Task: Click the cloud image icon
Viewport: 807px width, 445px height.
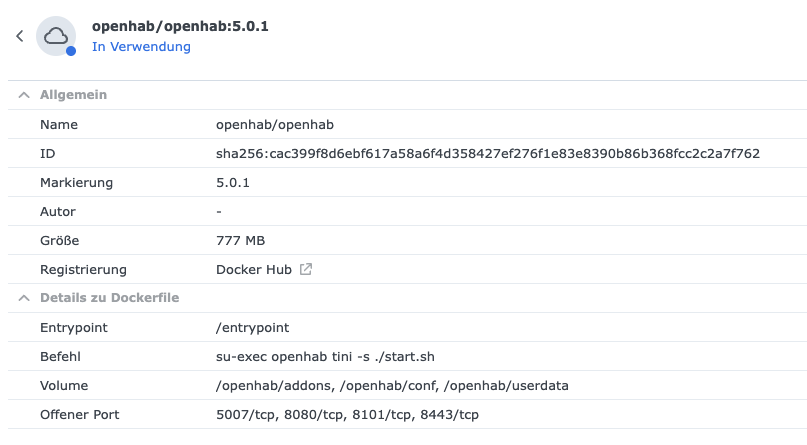Action: (x=56, y=36)
